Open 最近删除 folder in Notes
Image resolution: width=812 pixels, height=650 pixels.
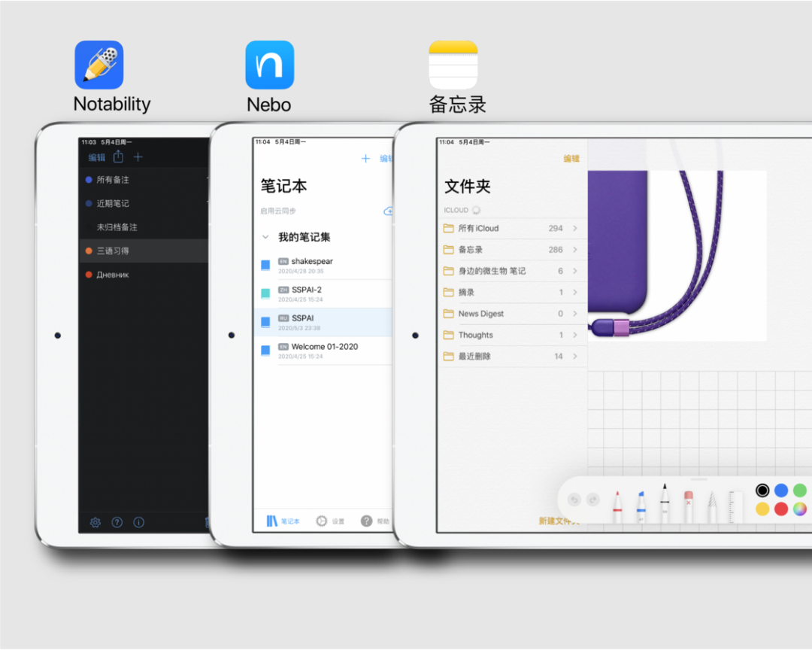[513, 356]
